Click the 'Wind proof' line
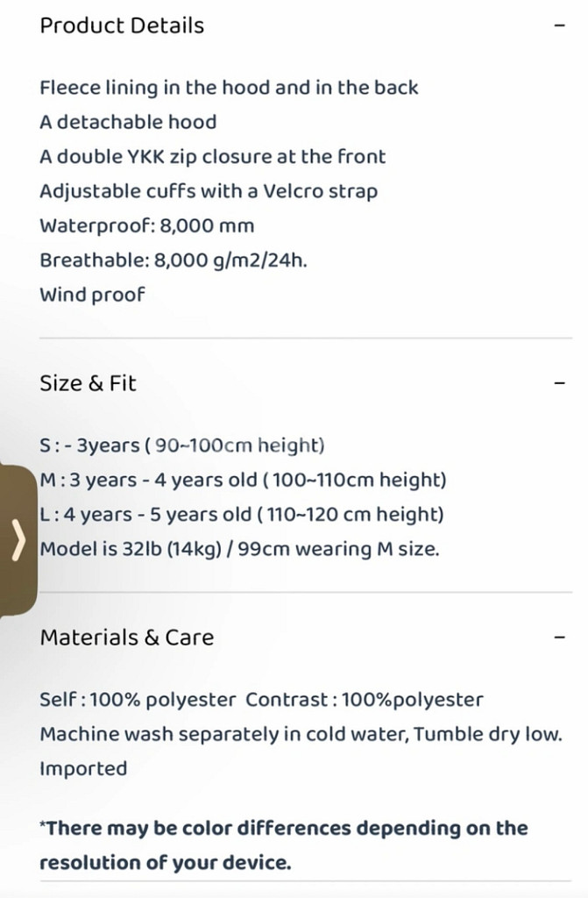The image size is (588, 898). [92, 295]
